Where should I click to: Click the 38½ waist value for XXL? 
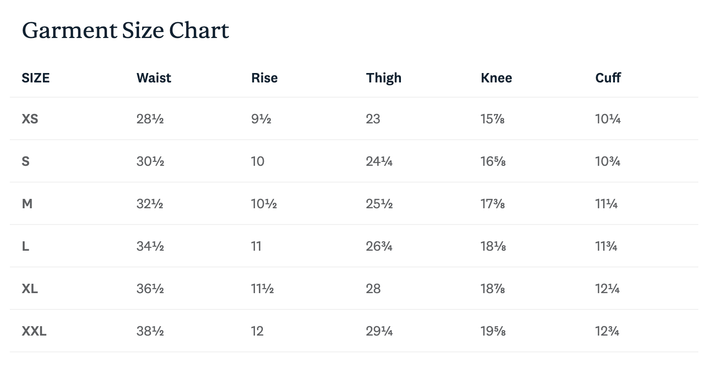pyautogui.click(x=150, y=331)
